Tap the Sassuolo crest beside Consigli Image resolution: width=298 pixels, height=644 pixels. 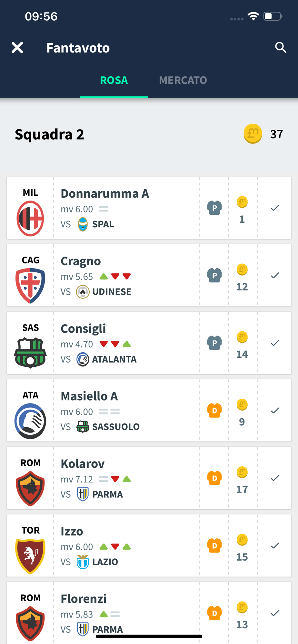tap(30, 353)
